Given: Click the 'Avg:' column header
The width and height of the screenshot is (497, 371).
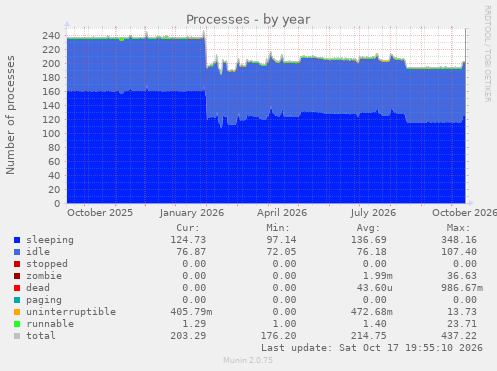Looking at the screenshot, I should (368, 228).
